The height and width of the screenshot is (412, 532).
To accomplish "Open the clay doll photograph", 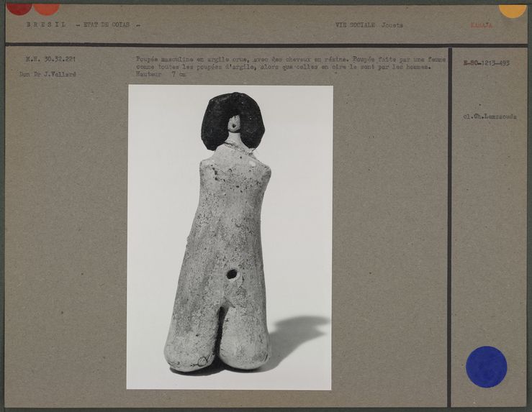I will pyautogui.click(x=230, y=237).
